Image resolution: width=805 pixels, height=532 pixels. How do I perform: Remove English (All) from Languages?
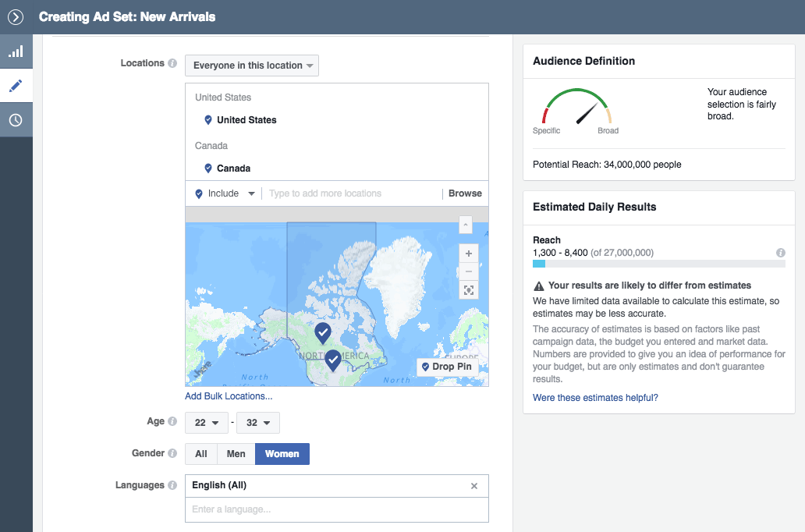474,485
